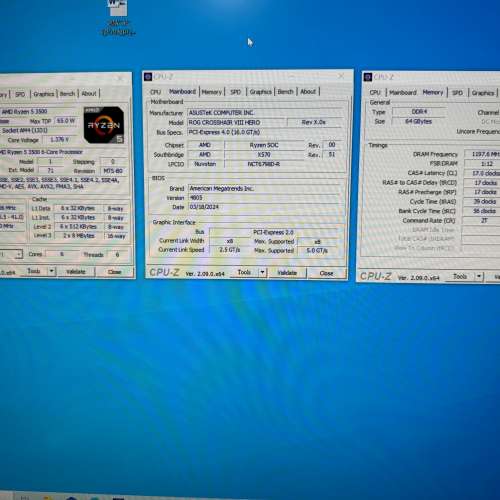Close the Mainboard CPU-Z window with X
500x500 pixels.
pyautogui.click(x=341, y=76)
